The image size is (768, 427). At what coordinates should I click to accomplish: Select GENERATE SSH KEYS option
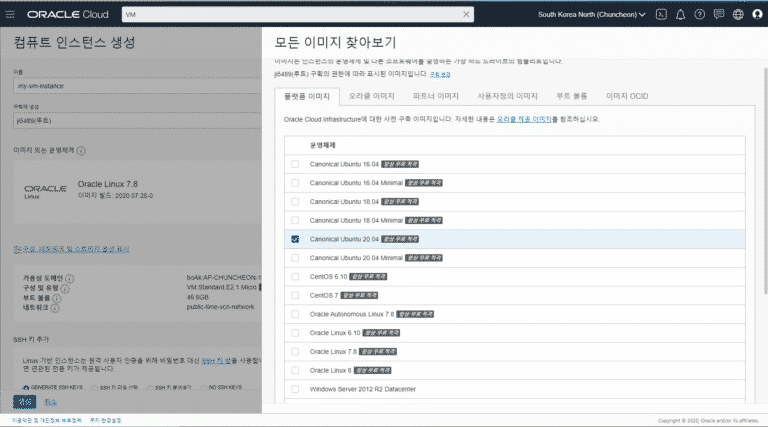coord(52,387)
